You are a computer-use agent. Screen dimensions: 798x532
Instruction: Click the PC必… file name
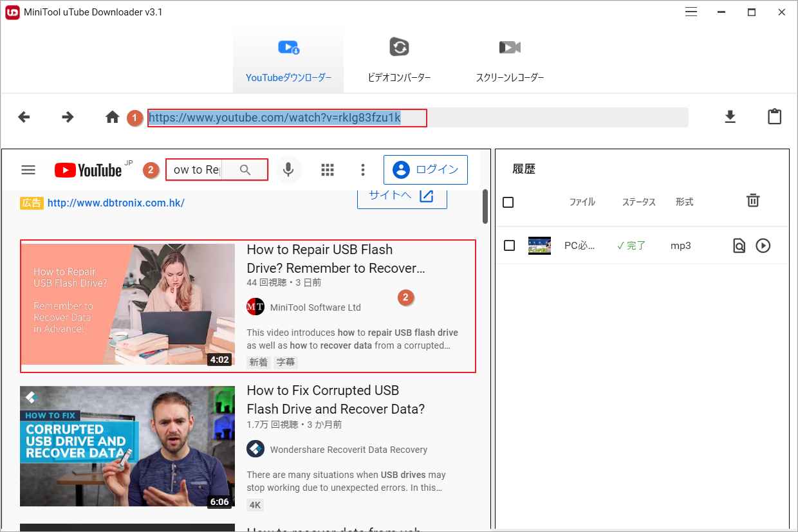[x=580, y=246]
